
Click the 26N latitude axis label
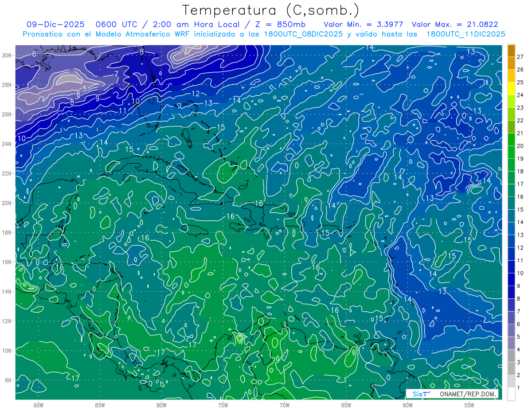pyautogui.click(x=7, y=114)
